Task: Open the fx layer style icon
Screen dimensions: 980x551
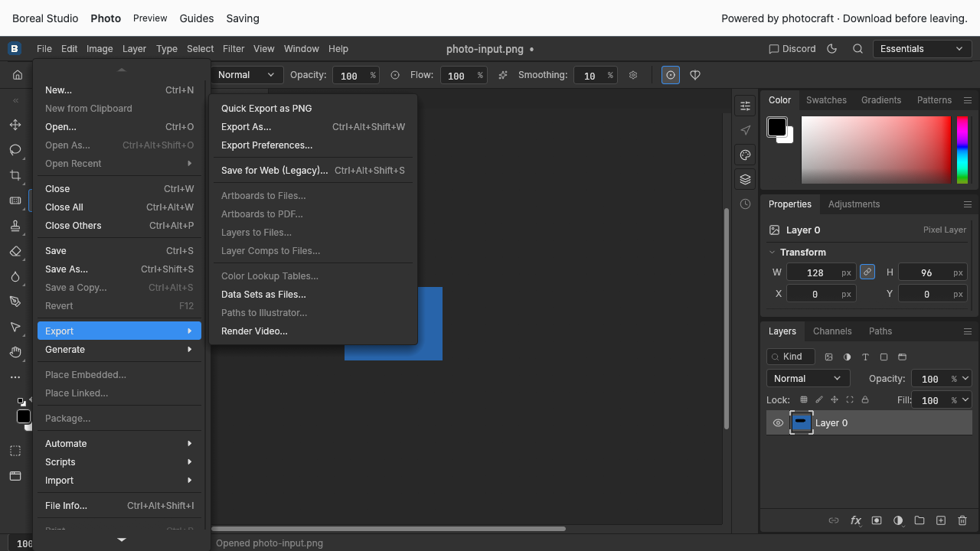Action: point(855,520)
